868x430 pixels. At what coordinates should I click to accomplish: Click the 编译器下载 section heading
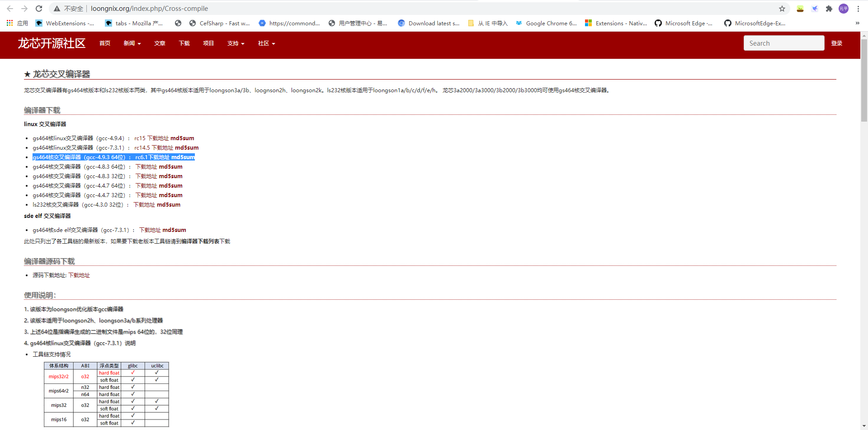(x=42, y=110)
